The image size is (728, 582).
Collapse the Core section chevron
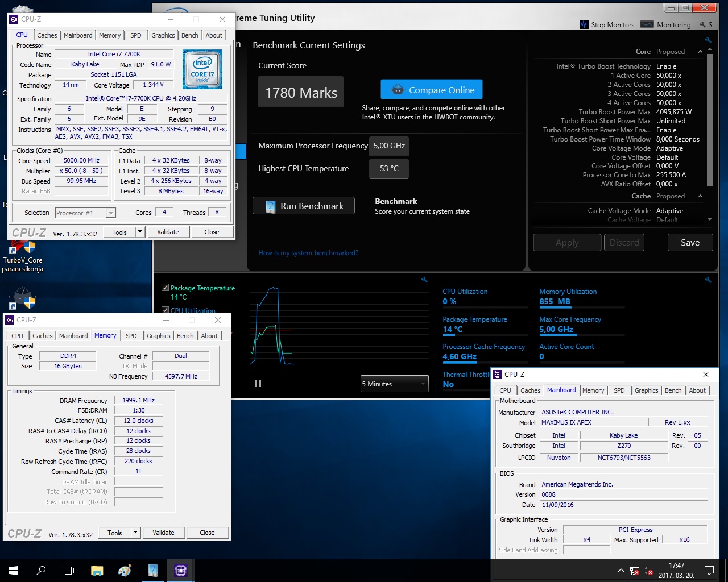click(x=700, y=52)
